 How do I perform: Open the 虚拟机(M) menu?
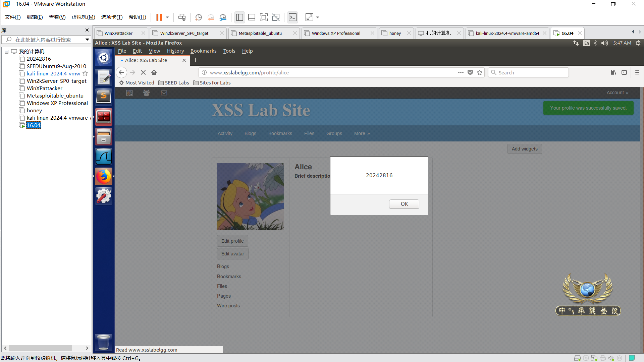click(x=83, y=17)
